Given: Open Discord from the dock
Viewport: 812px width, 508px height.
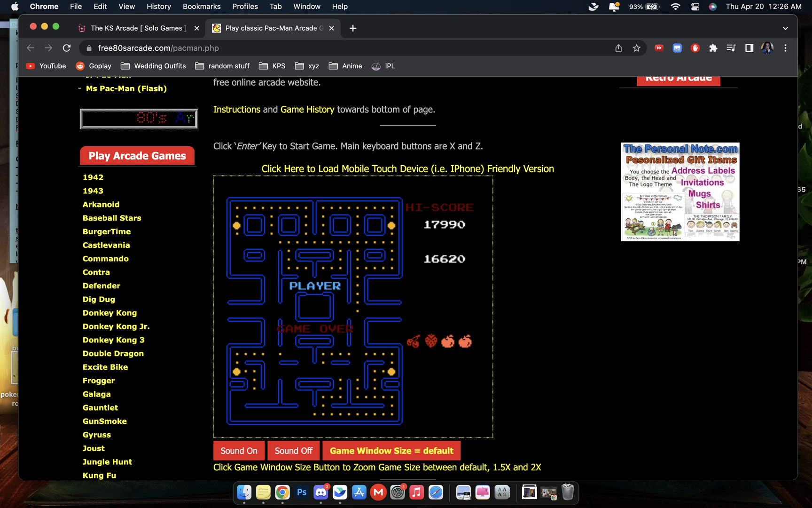Looking at the screenshot, I should coord(321,492).
